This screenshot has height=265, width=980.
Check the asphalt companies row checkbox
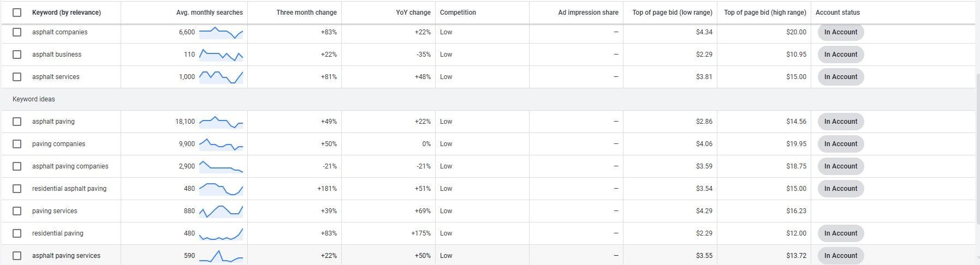pos(17,32)
